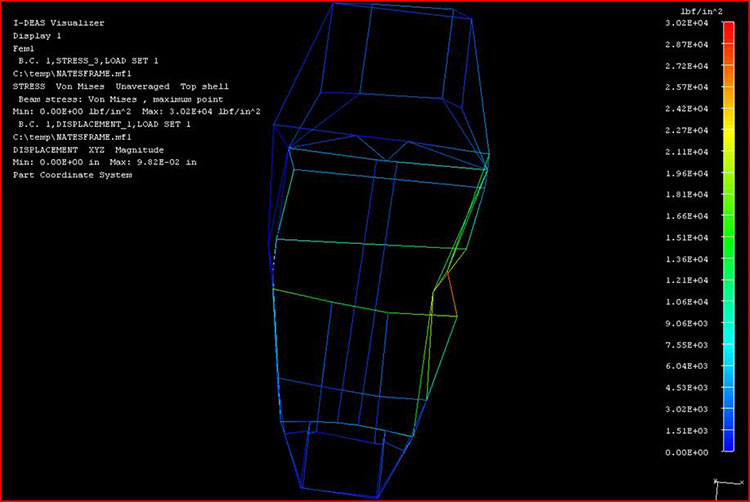Click legend value 3.02E+03

tap(686, 409)
